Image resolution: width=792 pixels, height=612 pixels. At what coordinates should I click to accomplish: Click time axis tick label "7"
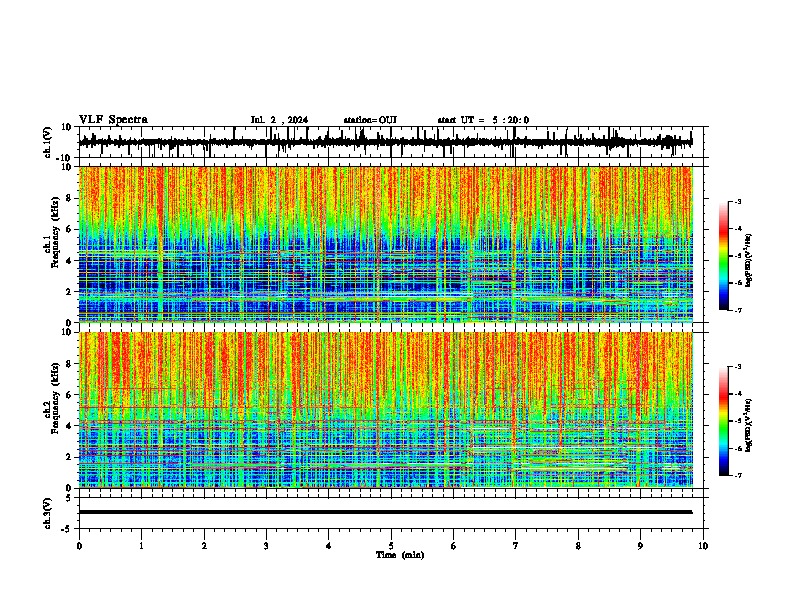coord(516,546)
